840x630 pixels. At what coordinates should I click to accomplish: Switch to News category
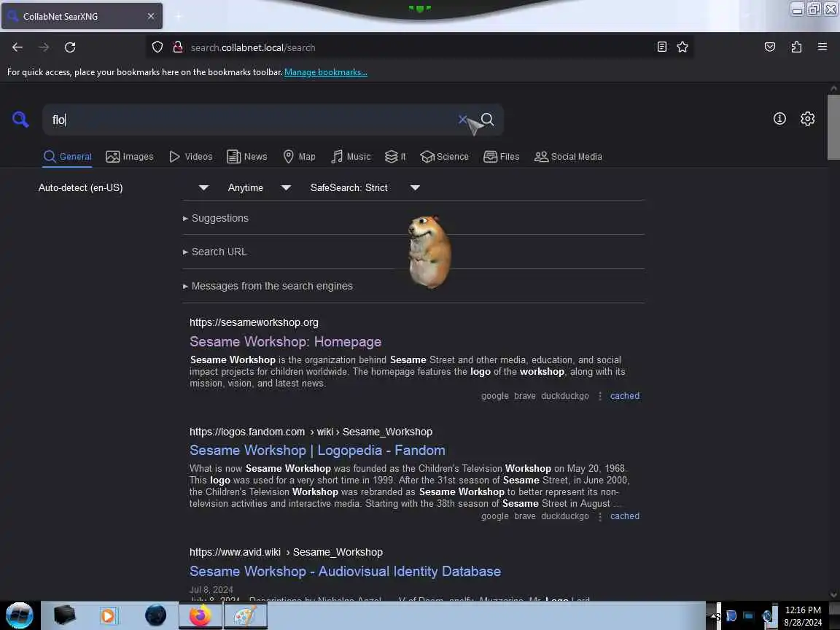(247, 157)
